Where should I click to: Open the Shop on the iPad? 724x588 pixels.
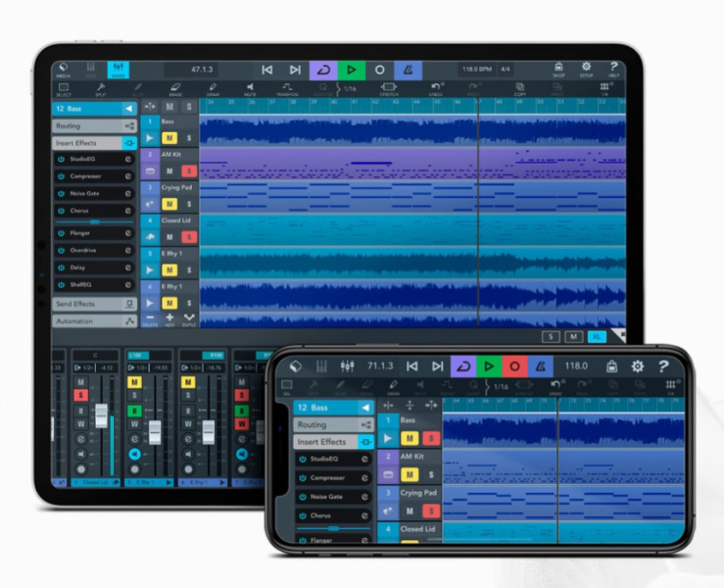(x=558, y=70)
